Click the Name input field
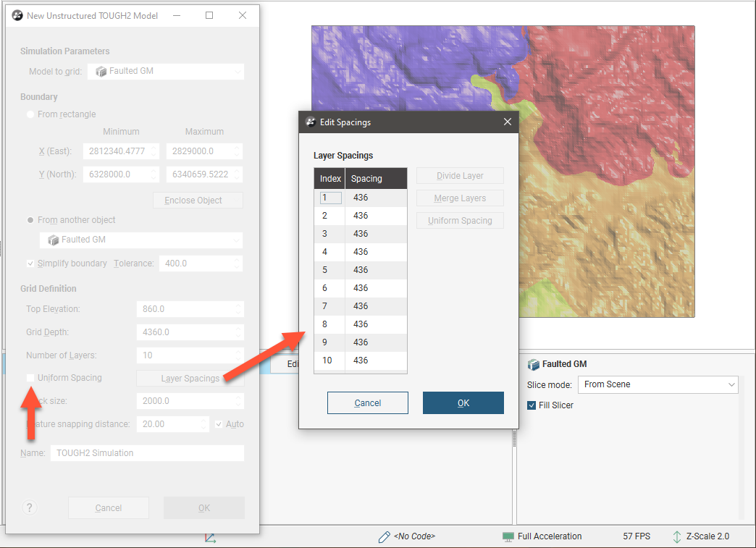 click(147, 453)
